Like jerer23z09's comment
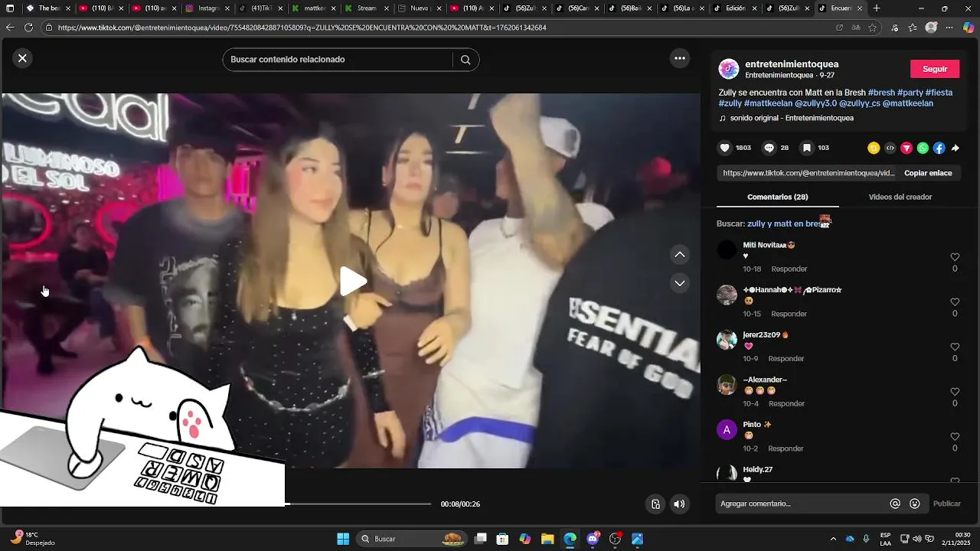 click(955, 347)
